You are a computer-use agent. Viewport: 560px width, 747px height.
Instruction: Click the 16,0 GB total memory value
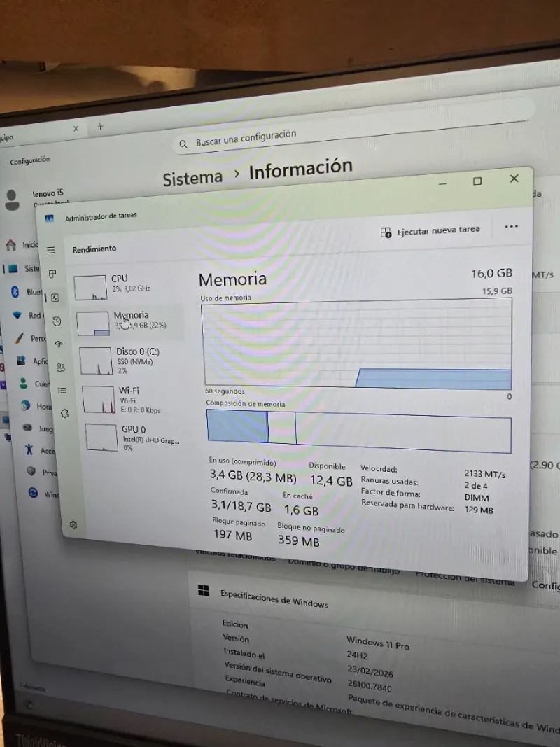coord(492,274)
